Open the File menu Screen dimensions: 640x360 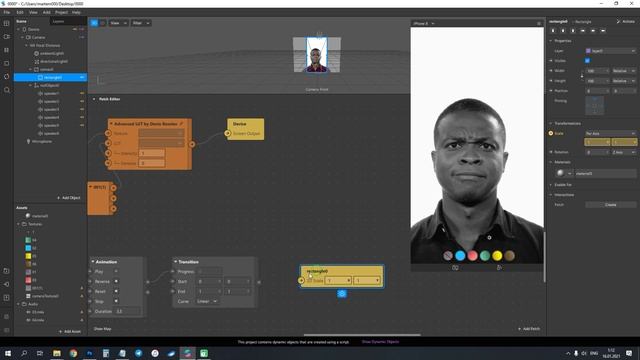pyautogui.click(x=7, y=12)
